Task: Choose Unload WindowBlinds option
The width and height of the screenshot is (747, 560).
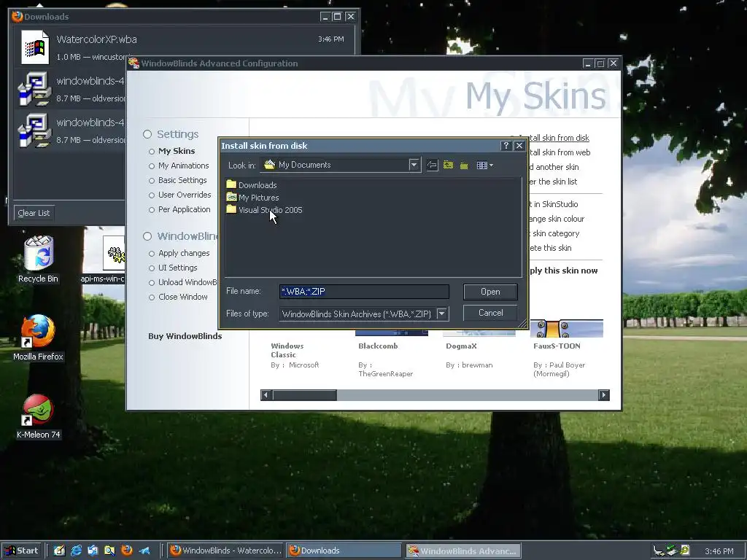Action: (x=182, y=282)
